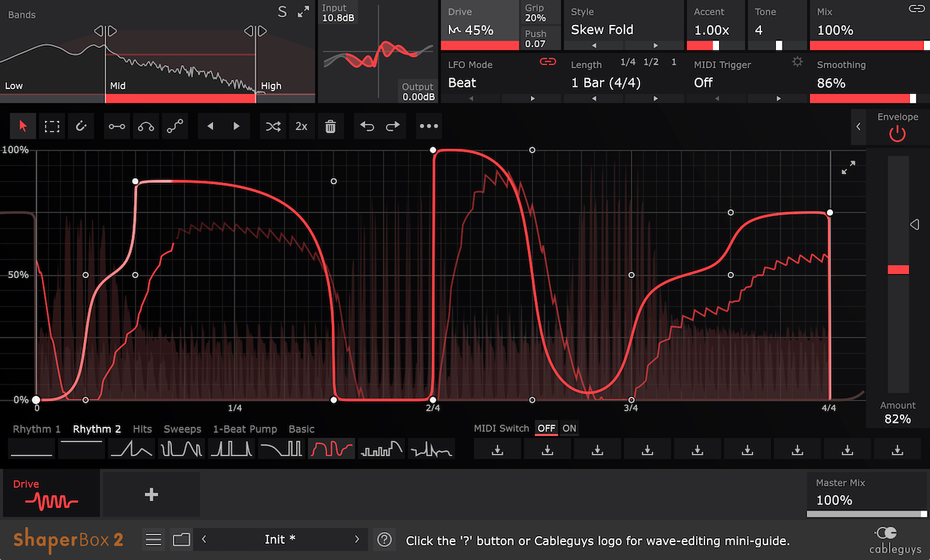930x560 pixels.
Task: Adjust the Smoothing slider at 86%
Action: 860,98
